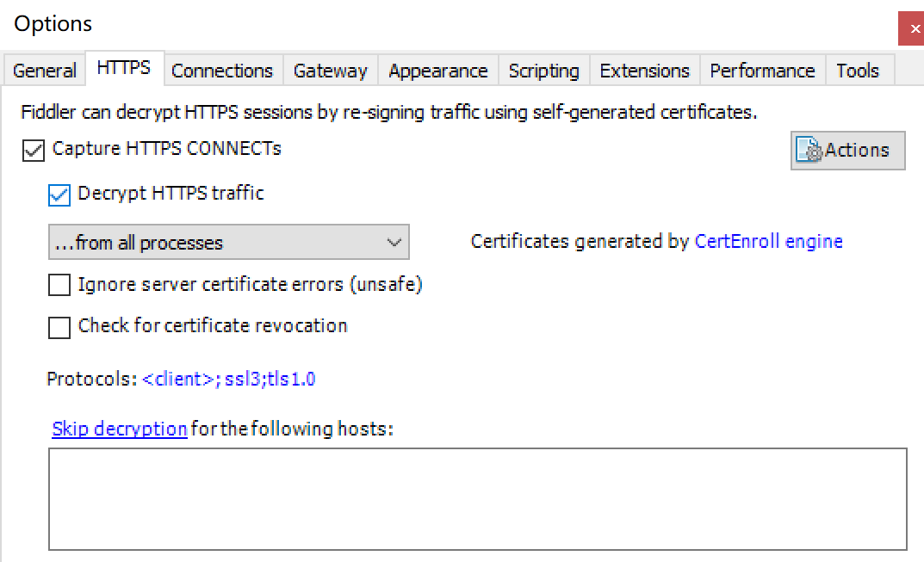Disable Decrypt HTTPS traffic checkbox
Viewport: 924px width, 562px height.
(59, 195)
